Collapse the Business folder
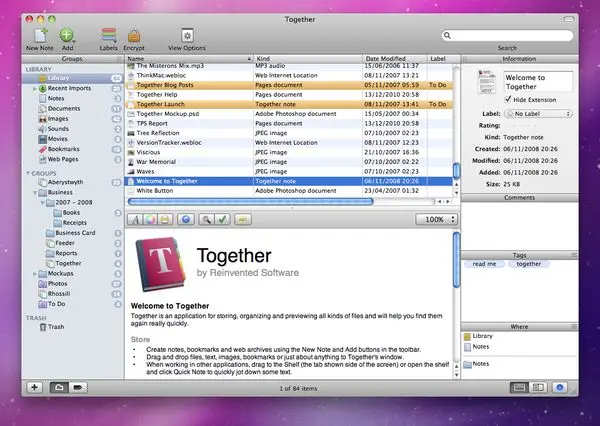600x426 pixels. click(35, 193)
